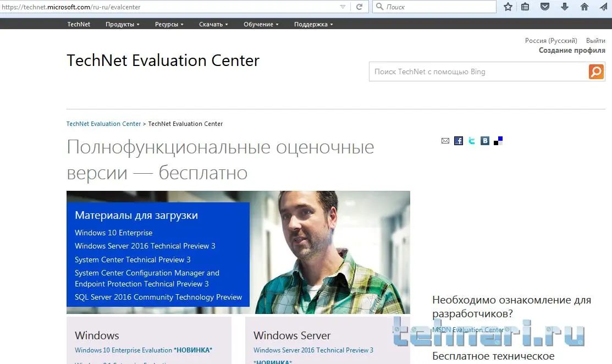
Task: Open Windows Server 2016 Technical Preview 3 banner link
Action: 145,246
